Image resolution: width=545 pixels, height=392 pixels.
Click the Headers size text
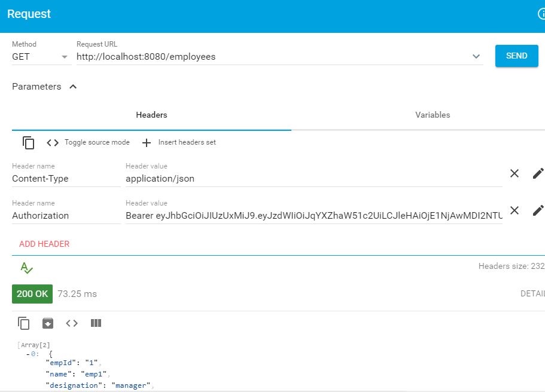point(511,266)
